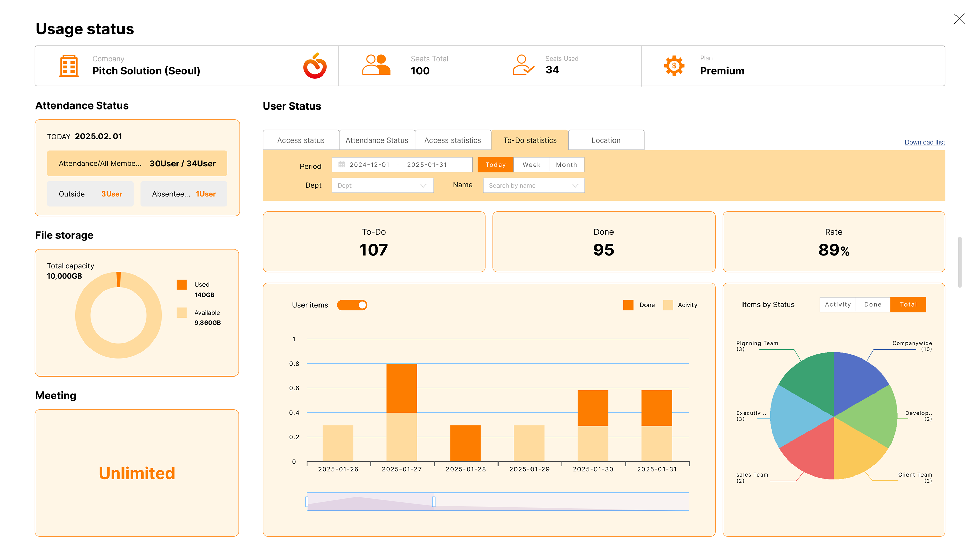The image size is (980, 551).
Task: Click the Seats Total people icon
Action: tap(376, 65)
